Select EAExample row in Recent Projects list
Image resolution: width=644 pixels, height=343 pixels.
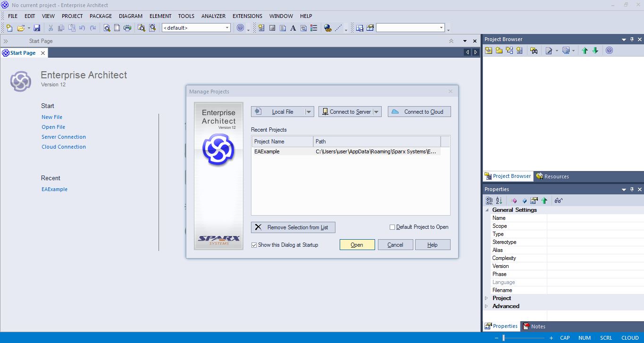click(346, 151)
